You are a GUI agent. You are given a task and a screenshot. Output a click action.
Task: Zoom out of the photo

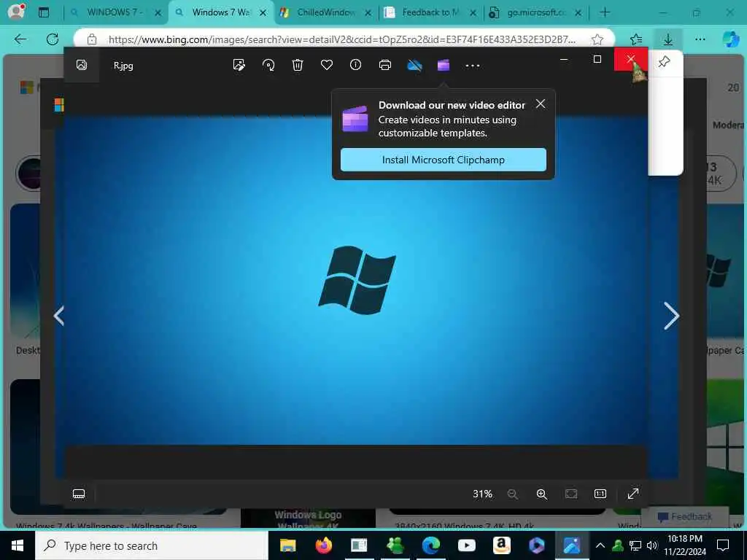tap(513, 494)
